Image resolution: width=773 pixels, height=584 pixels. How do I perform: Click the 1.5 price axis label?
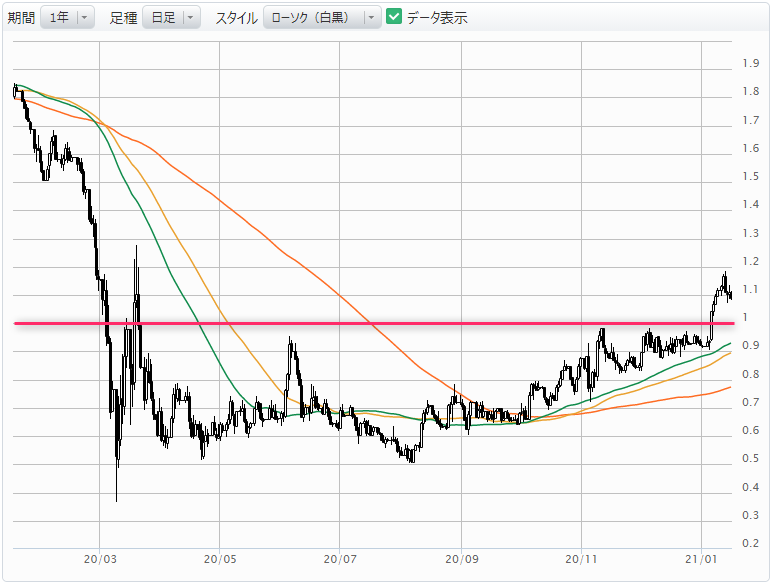[750, 176]
